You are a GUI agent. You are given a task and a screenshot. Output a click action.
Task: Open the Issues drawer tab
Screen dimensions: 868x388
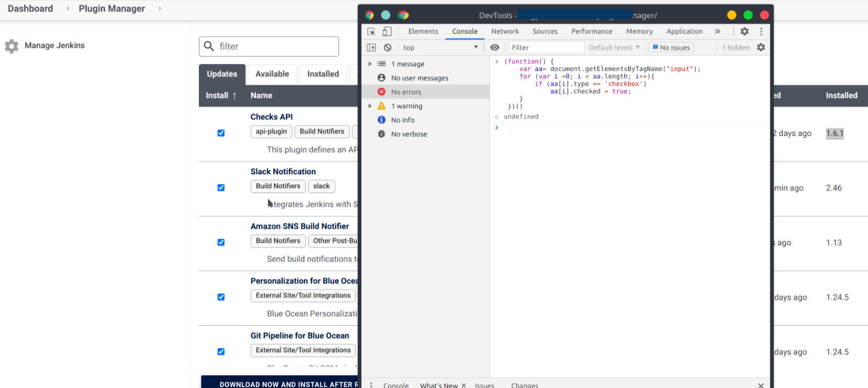pos(485,385)
